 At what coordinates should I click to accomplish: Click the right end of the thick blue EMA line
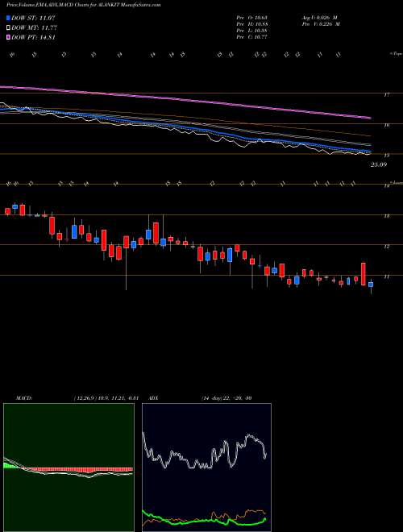[x=369, y=152]
